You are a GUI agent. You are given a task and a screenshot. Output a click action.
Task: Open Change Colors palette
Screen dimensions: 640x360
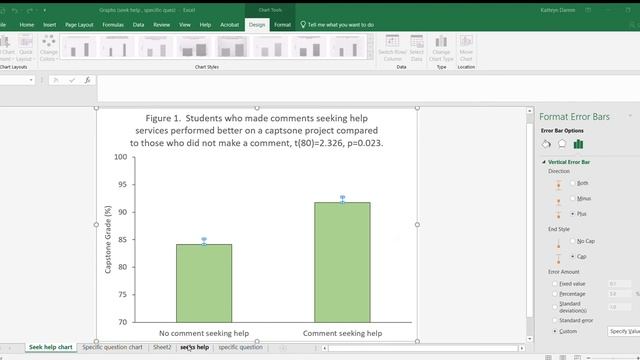[x=49, y=48]
